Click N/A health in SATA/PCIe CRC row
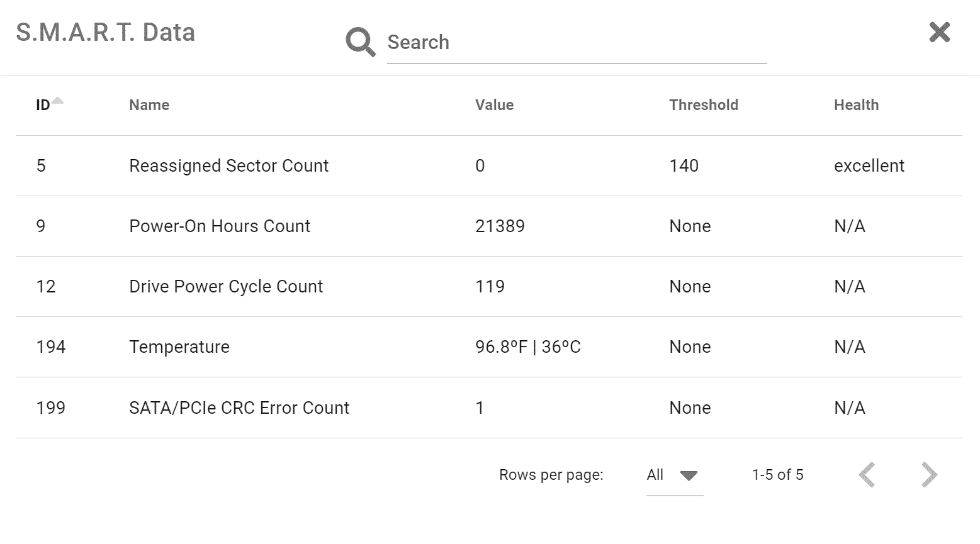980x544 pixels. (x=850, y=408)
